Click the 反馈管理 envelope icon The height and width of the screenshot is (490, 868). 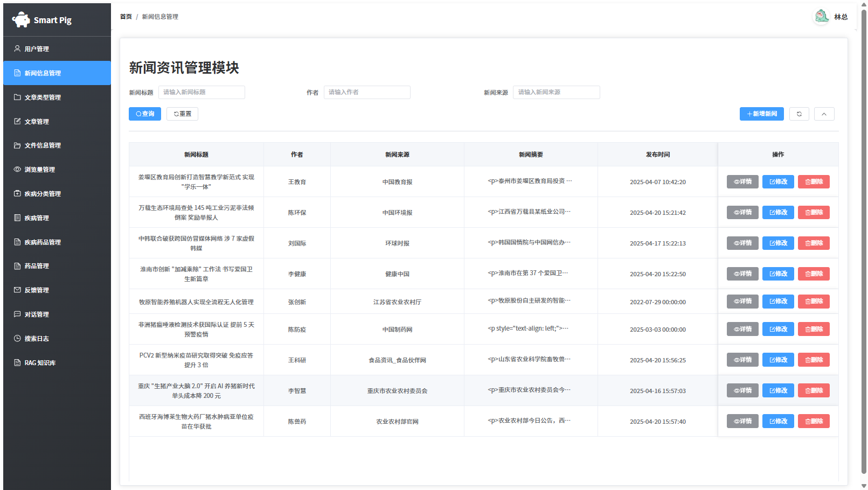[17, 290]
